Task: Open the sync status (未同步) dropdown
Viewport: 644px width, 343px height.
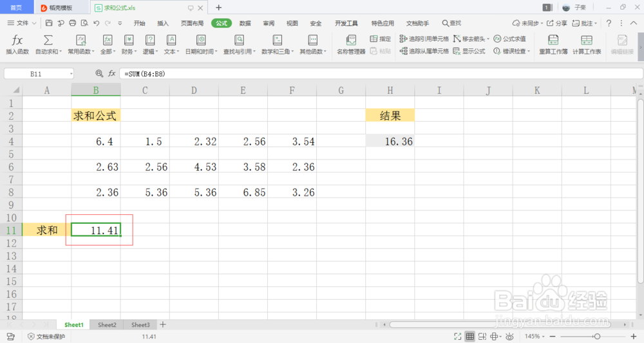Action: coord(527,23)
